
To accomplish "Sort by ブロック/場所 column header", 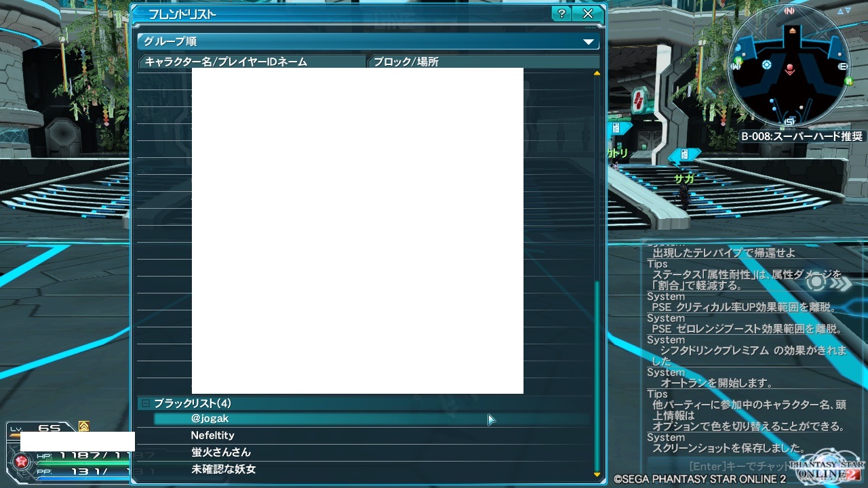I will (483, 62).
